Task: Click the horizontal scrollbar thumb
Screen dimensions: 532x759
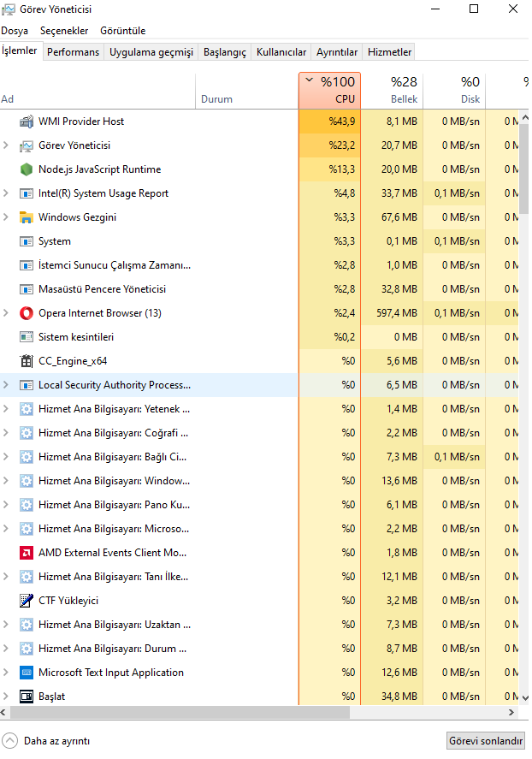Action: click(x=180, y=713)
